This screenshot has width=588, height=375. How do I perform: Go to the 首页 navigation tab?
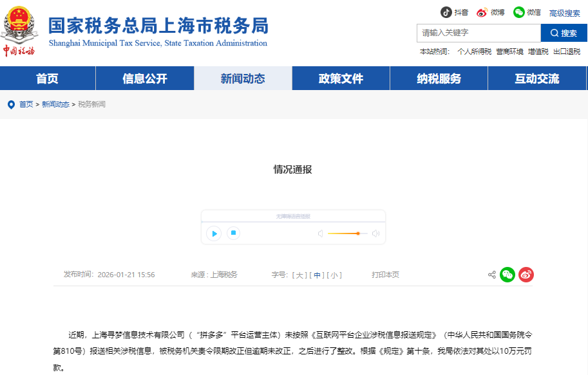(x=48, y=78)
